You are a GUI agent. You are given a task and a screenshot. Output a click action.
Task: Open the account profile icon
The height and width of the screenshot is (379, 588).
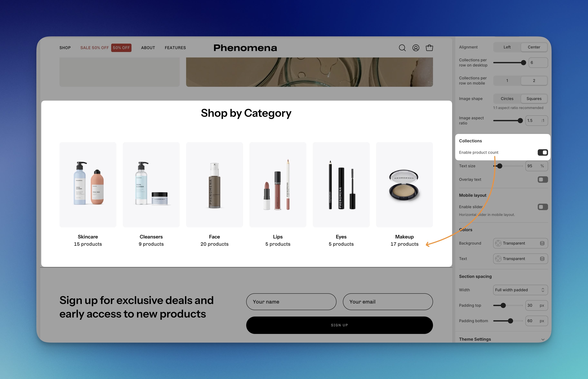(416, 48)
